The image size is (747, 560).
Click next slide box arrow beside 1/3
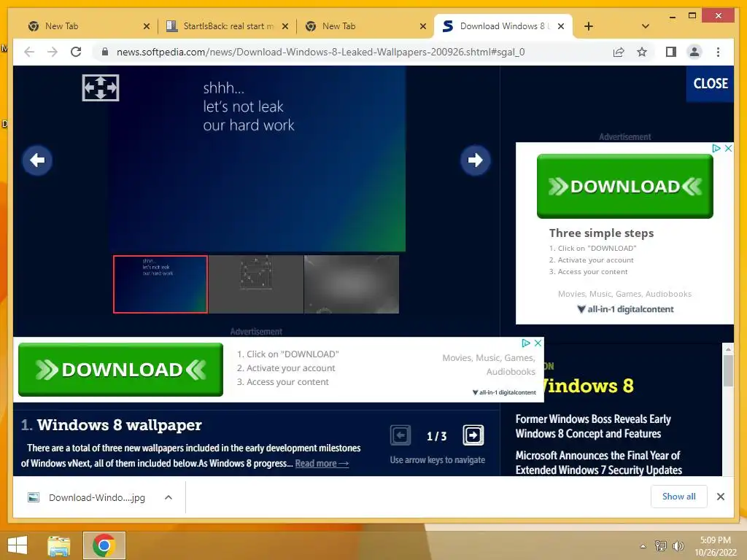pyautogui.click(x=473, y=435)
